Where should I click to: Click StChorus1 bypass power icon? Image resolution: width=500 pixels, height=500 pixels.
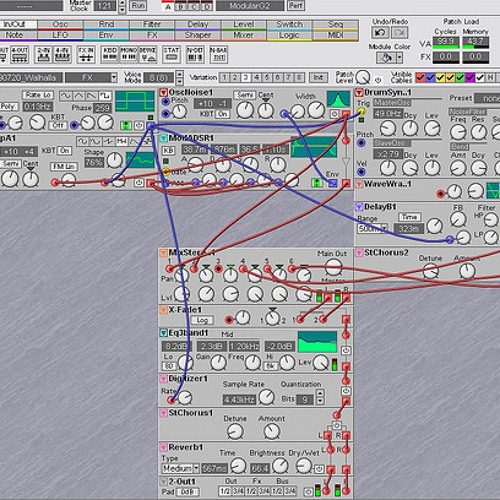pos(337,426)
